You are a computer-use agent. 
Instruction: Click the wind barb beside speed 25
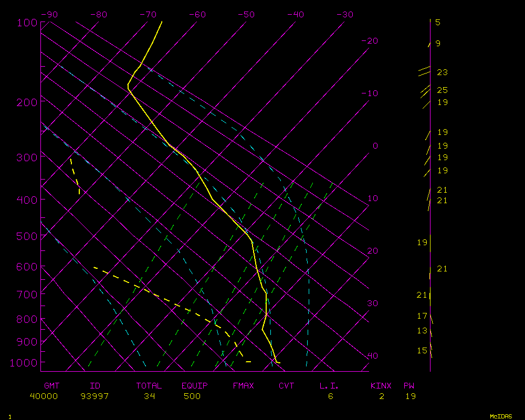pos(425,91)
